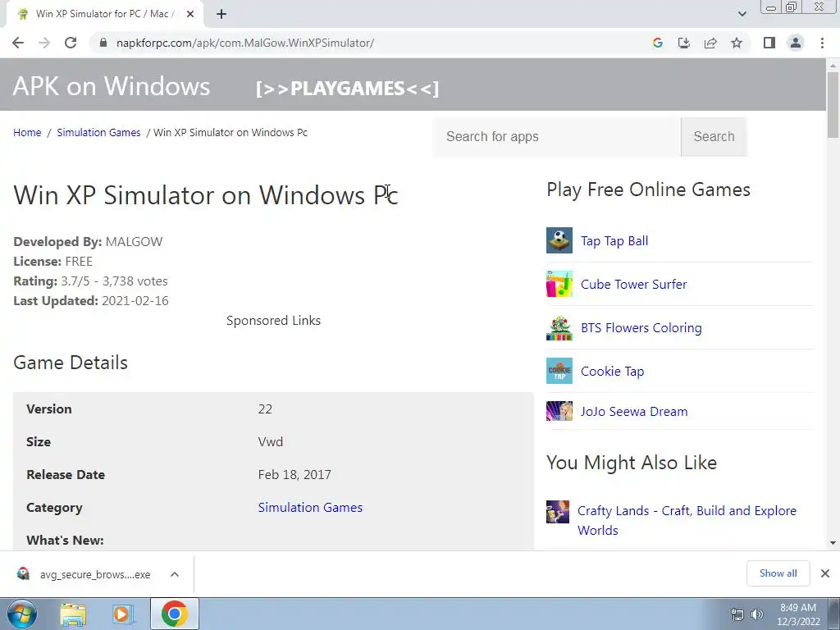Bookmark this page with the star
This screenshot has height=630, width=840.
(737, 43)
